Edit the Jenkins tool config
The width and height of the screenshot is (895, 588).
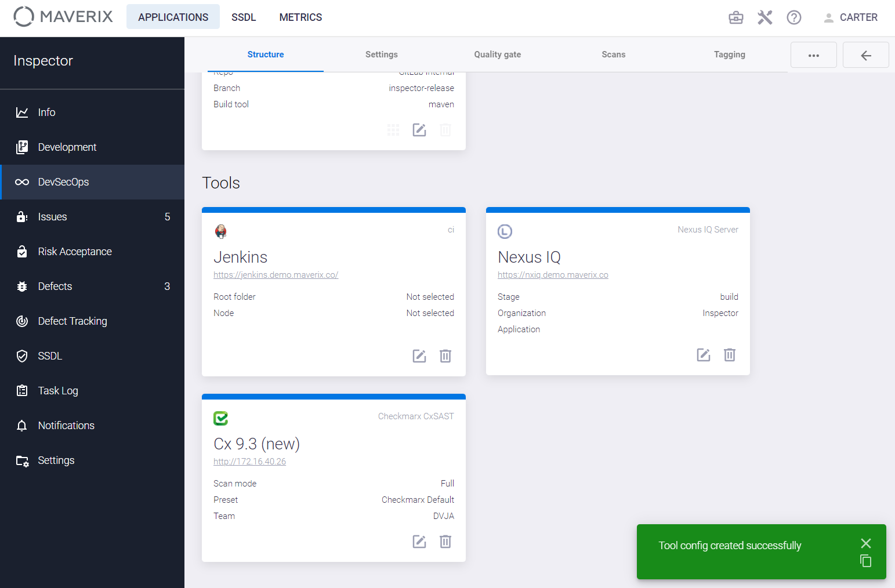(x=419, y=356)
